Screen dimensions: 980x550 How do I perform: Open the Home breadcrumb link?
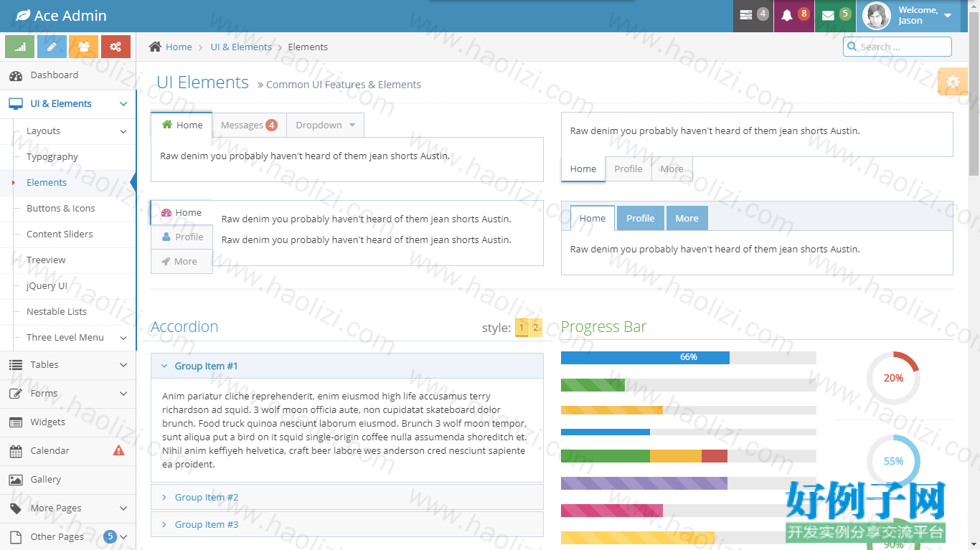pyautogui.click(x=179, y=47)
